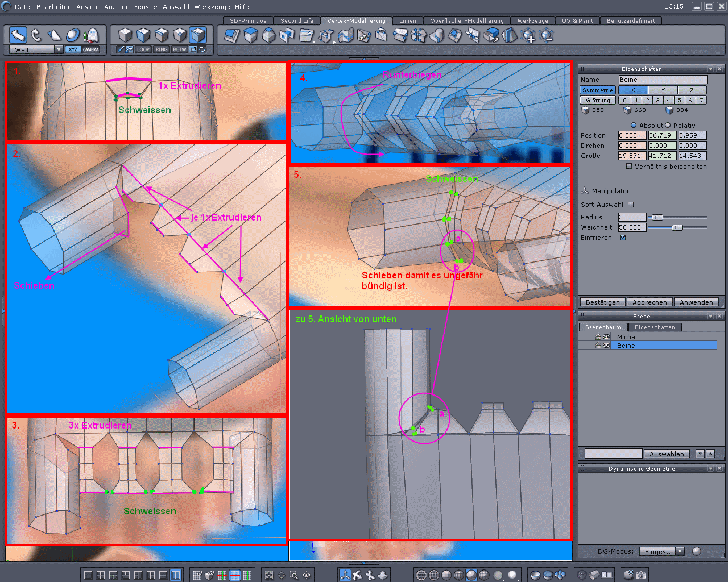Click the Symmetrie X axis button

(633, 90)
